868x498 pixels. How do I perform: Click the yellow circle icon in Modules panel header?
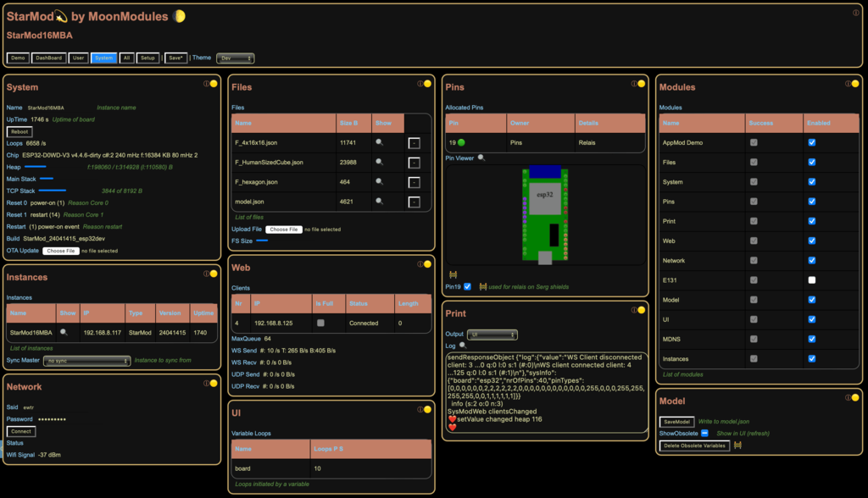tap(854, 83)
